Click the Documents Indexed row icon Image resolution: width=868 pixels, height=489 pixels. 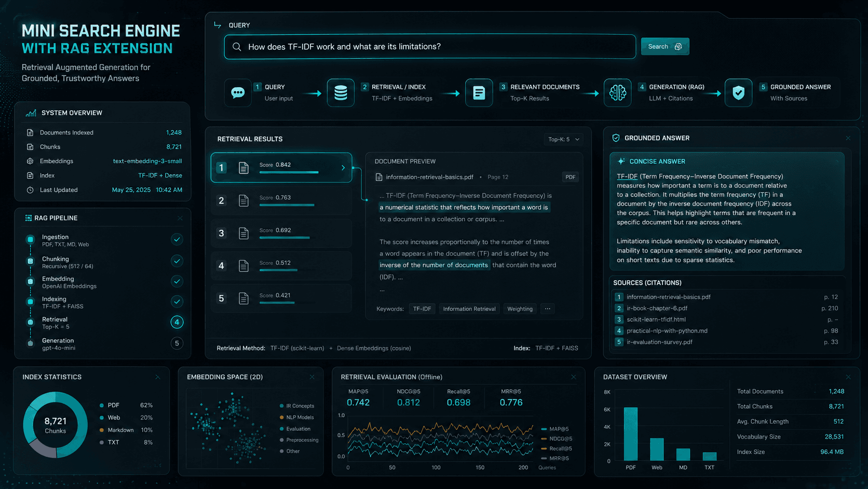(x=30, y=133)
